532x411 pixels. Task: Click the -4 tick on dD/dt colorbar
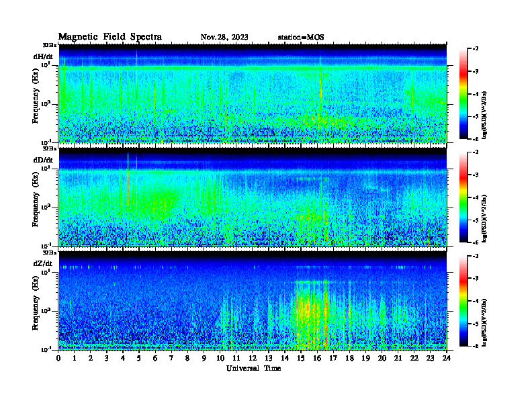tap(476, 197)
